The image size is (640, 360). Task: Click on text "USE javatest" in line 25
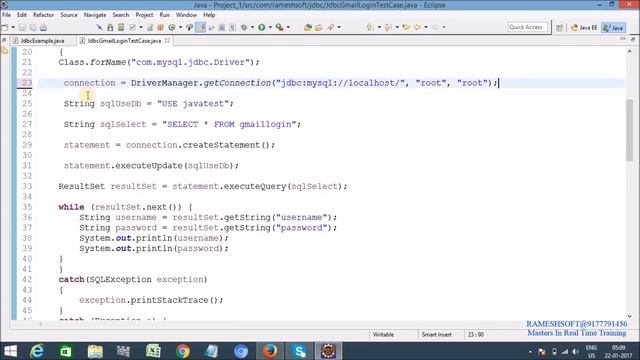coord(193,104)
